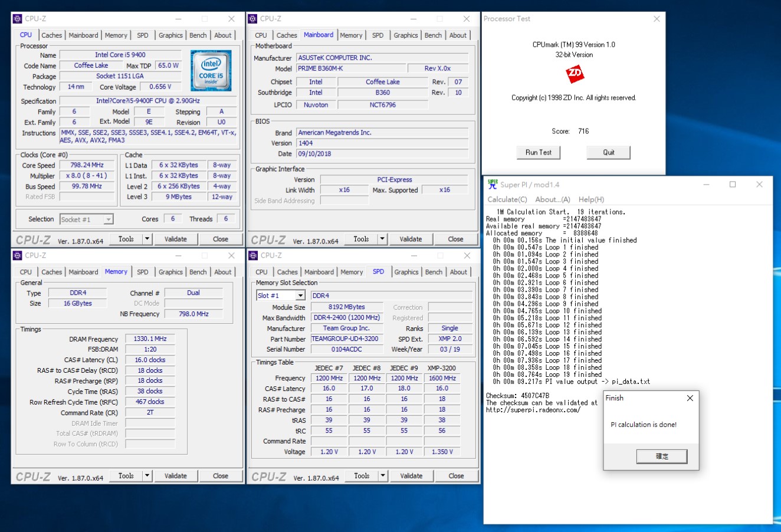The height and width of the screenshot is (532, 781).
Task: Click CPU-Z app icon in top-left window
Action: [18, 19]
